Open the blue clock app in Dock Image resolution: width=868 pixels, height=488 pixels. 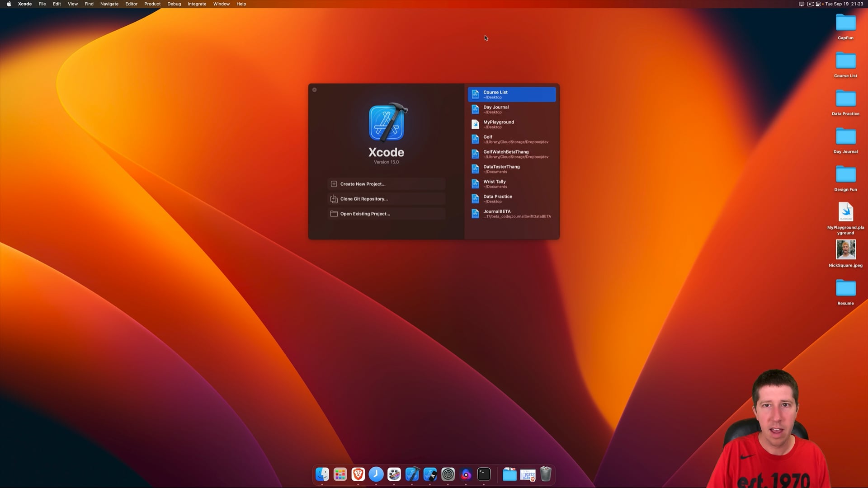tap(376, 474)
